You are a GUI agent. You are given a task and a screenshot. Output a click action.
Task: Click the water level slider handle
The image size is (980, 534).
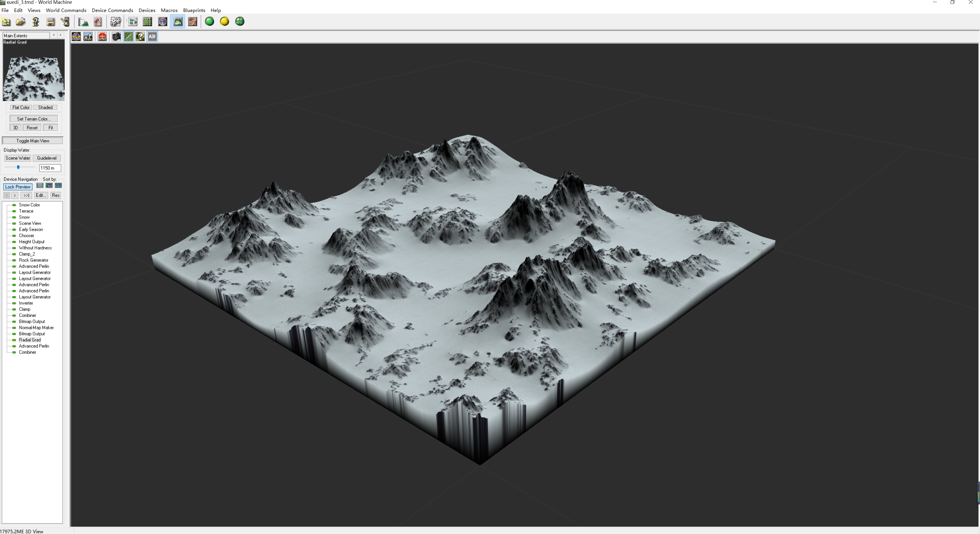tap(18, 167)
